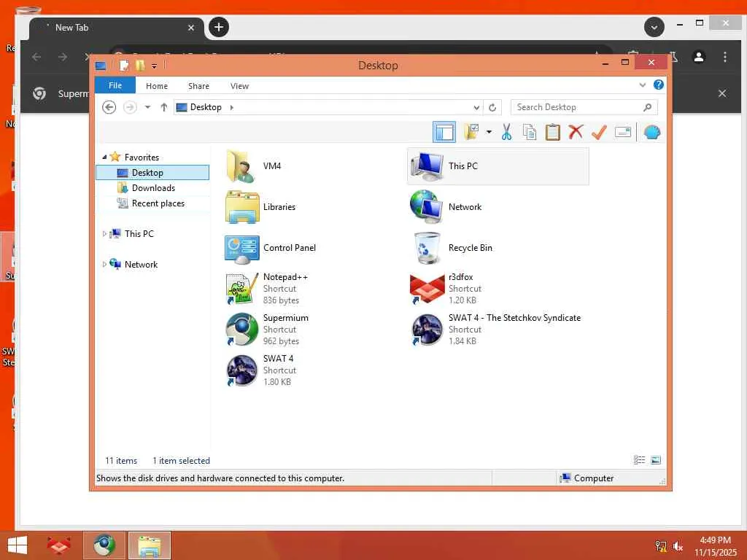The height and width of the screenshot is (560, 747).
Task: Open Recent places in navigation pane
Action: 158,203
